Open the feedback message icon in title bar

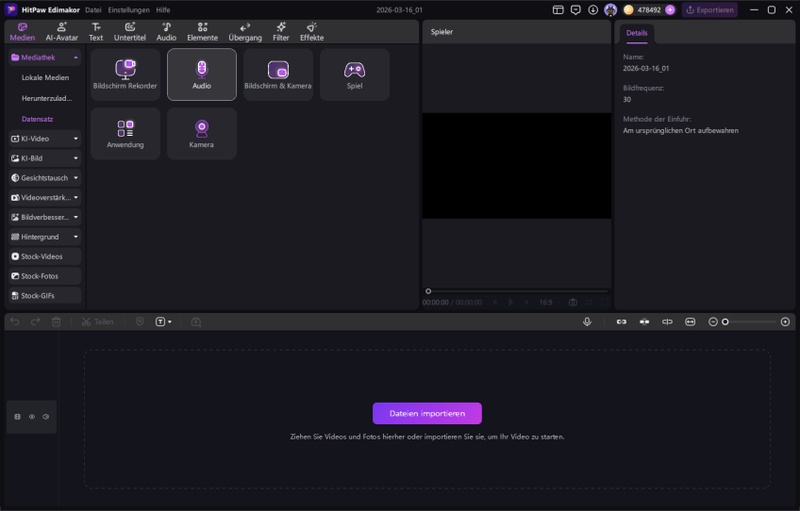[576, 10]
